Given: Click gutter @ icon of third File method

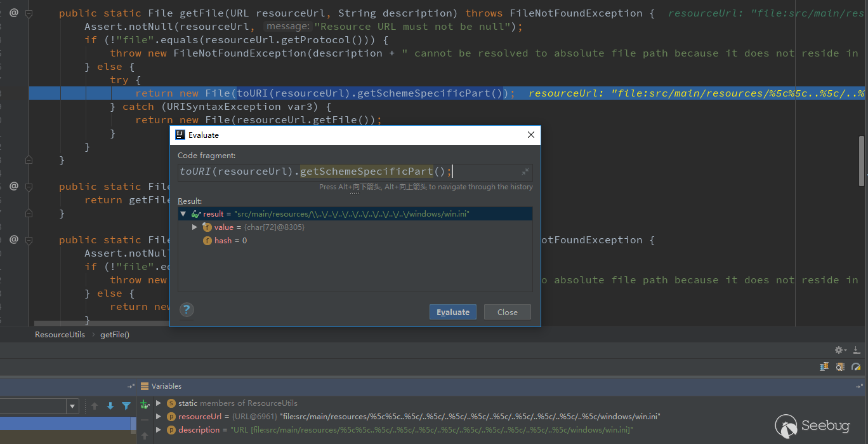Looking at the screenshot, I should (x=14, y=240).
